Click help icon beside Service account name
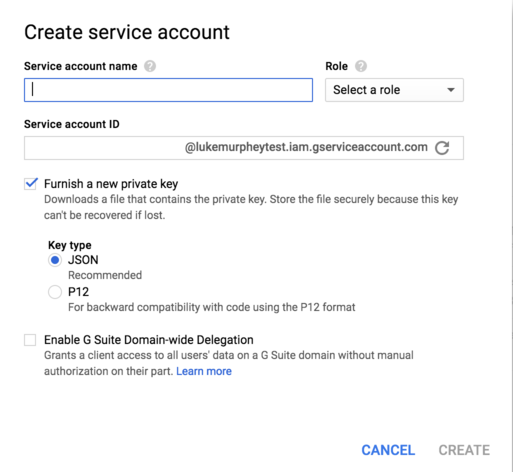The width and height of the screenshot is (513, 472). 150,66
